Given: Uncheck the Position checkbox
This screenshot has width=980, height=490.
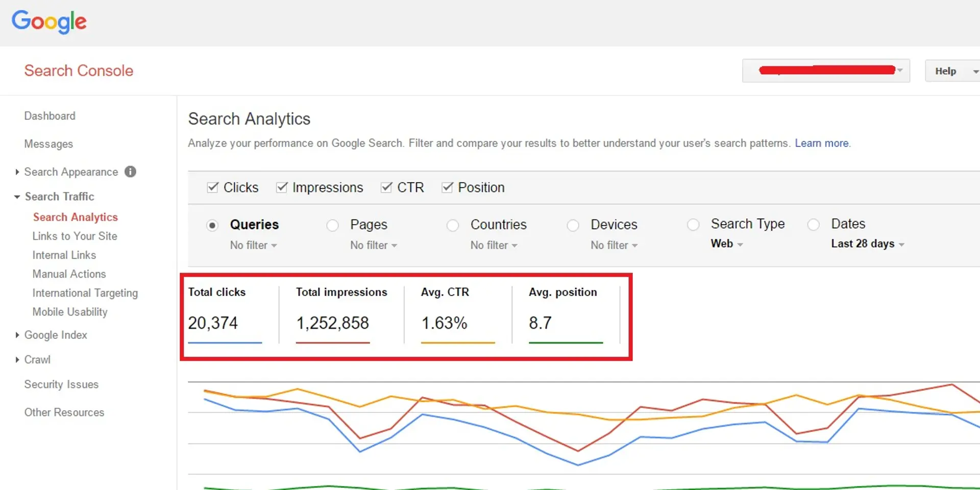Looking at the screenshot, I should coord(447,187).
